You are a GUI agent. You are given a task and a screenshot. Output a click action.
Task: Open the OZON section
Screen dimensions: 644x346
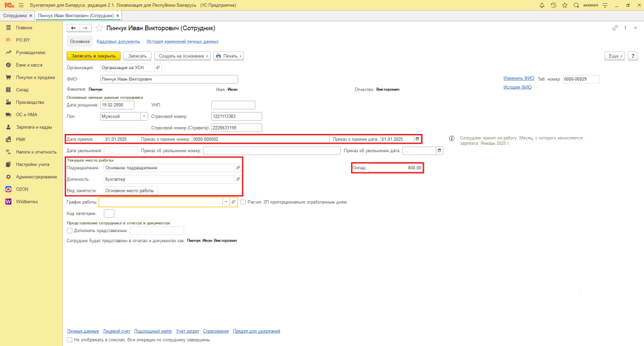[x=22, y=189]
